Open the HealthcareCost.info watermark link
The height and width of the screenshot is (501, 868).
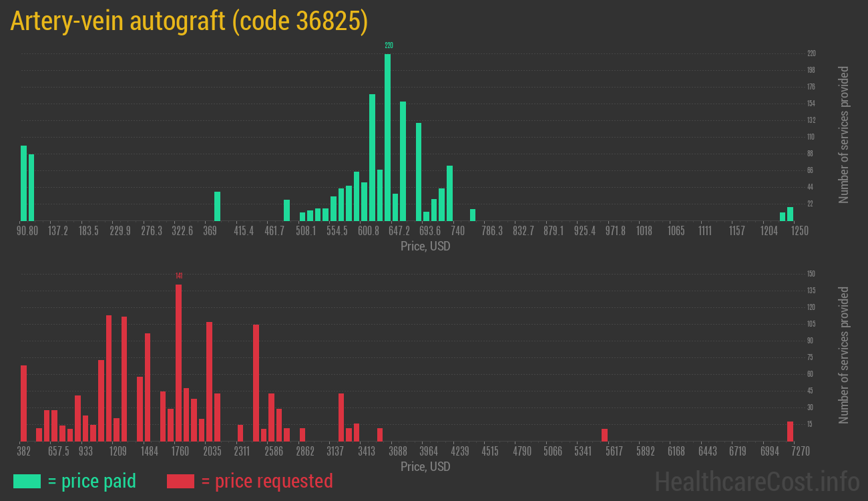tap(756, 481)
